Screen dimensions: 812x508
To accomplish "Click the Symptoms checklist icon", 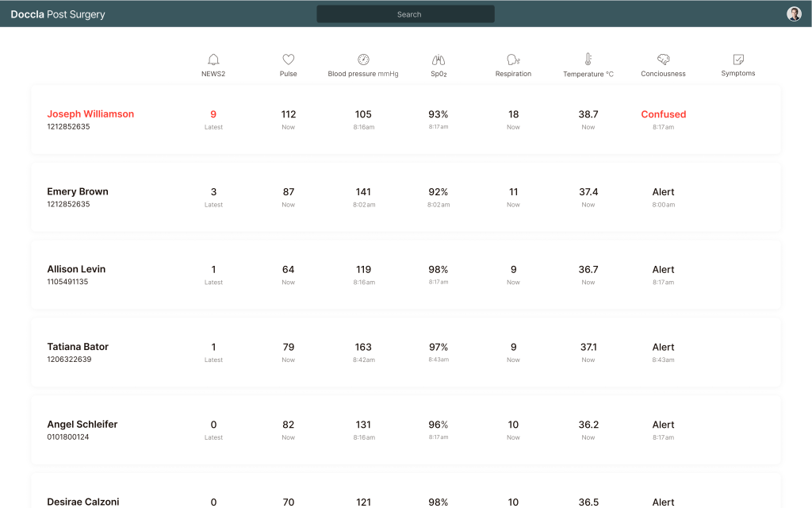I will tap(738, 59).
